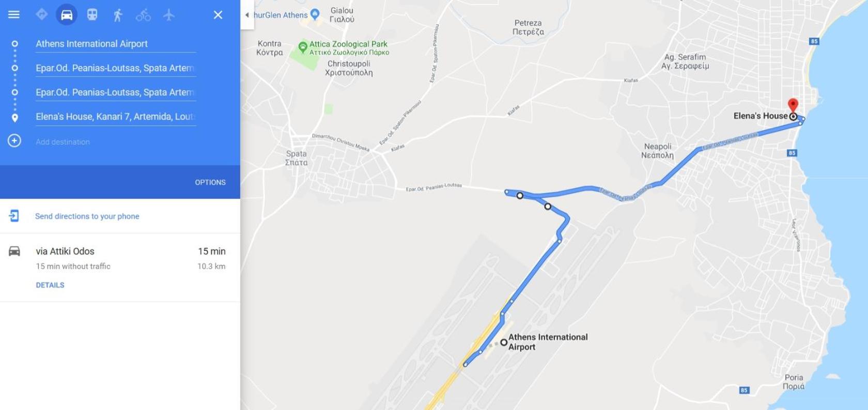This screenshot has width=868, height=410.
Task: Open the hamburger main menu
Action: click(x=14, y=14)
